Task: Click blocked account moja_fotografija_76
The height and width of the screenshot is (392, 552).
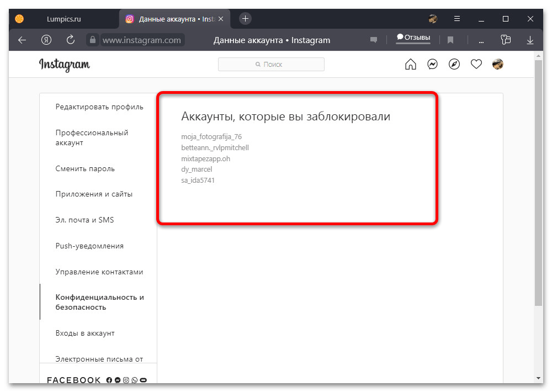Action: click(x=211, y=137)
